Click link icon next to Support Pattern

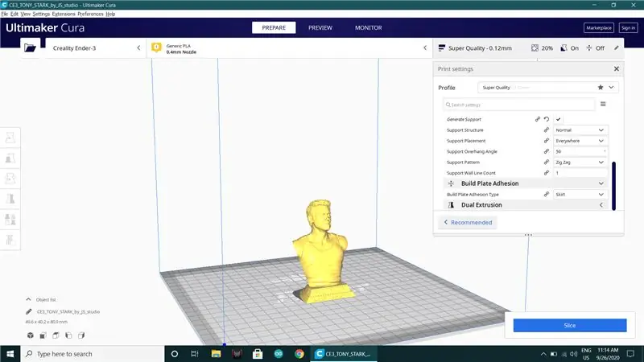click(x=547, y=162)
